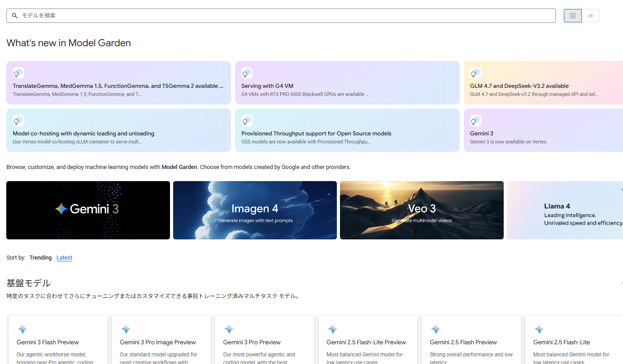
Task: Click the Gemini 3 Flash Preview sparkle icon
Action: click(x=22, y=329)
